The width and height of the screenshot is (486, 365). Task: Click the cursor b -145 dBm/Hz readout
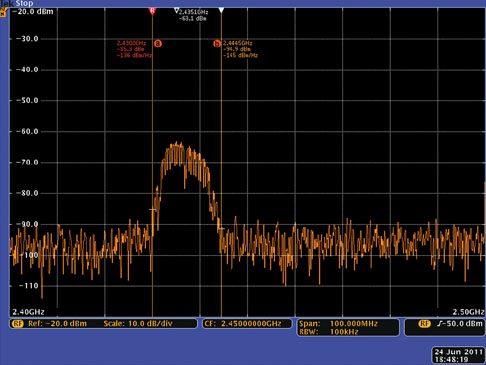tap(240, 55)
